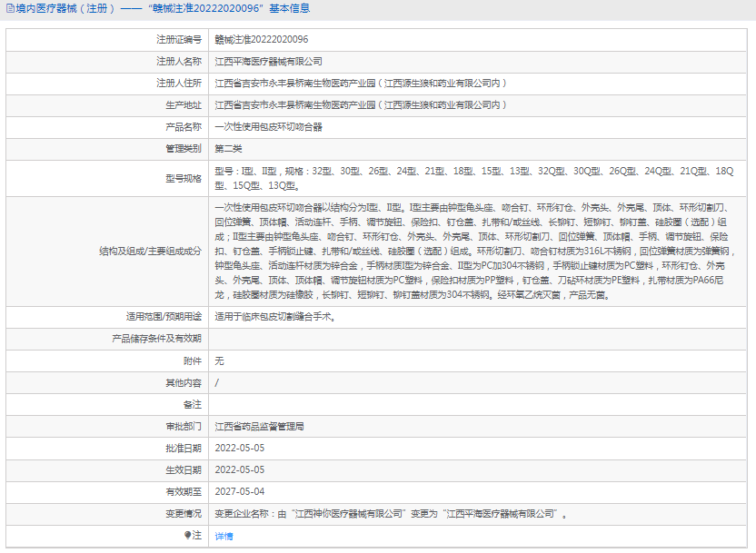Select product name 一次性使用包皮环切吻合器
The height and width of the screenshot is (553, 756).
[269, 127]
